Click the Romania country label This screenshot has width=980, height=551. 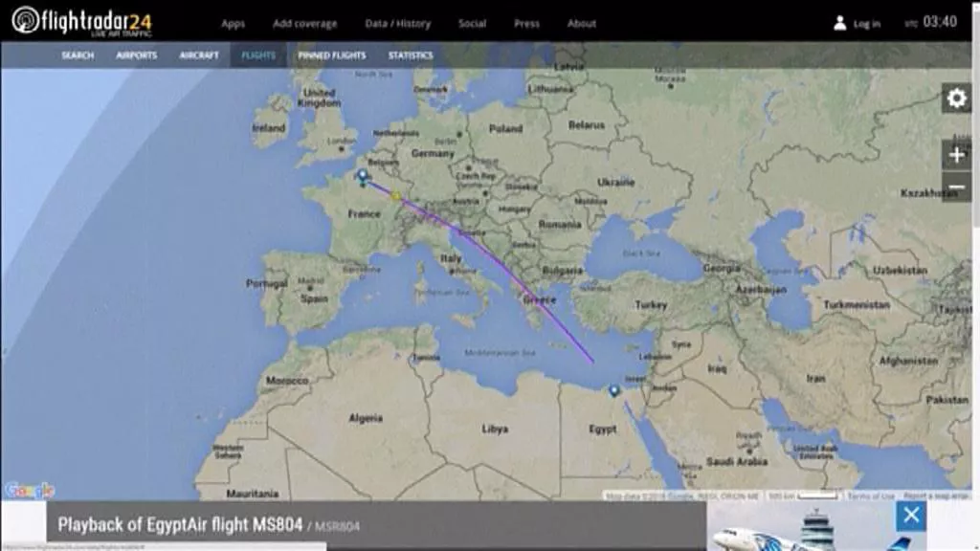click(x=559, y=224)
